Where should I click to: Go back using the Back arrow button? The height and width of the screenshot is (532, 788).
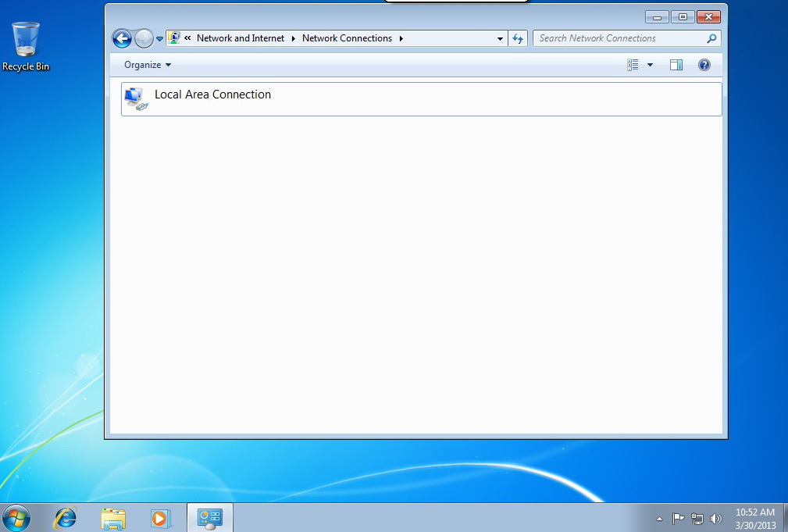[x=122, y=38]
